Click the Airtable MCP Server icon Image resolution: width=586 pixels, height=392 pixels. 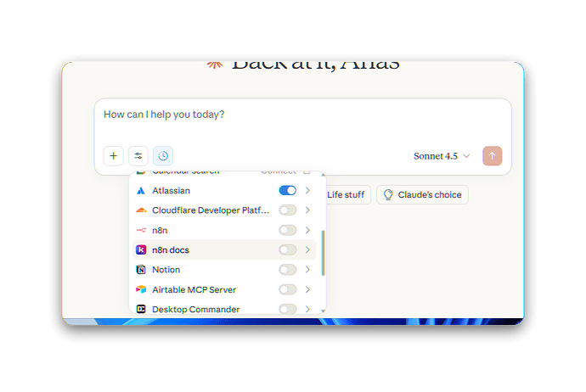pyautogui.click(x=141, y=289)
